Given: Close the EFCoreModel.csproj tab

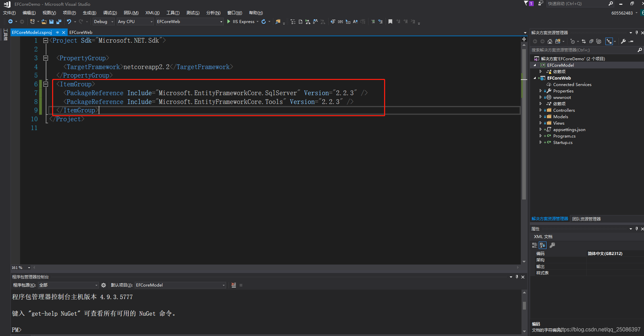Looking at the screenshot, I should click(x=63, y=33).
